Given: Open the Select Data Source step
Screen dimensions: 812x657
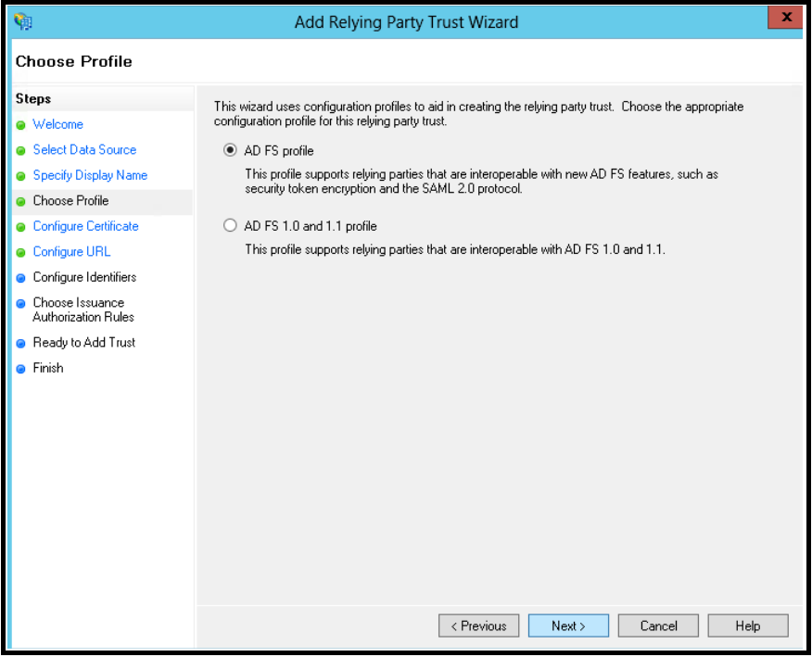Looking at the screenshot, I should (85, 149).
